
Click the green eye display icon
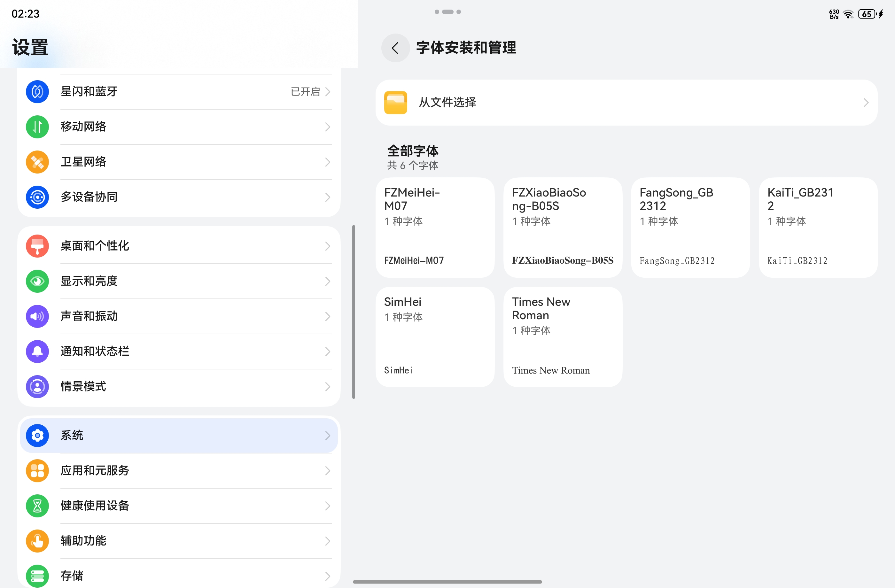[x=37, y=281]
